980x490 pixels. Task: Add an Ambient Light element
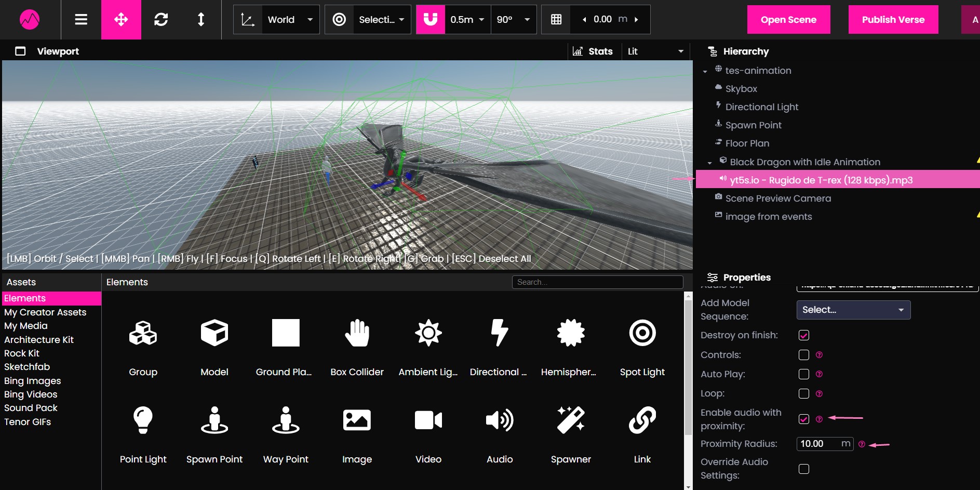tap(428, 348)
